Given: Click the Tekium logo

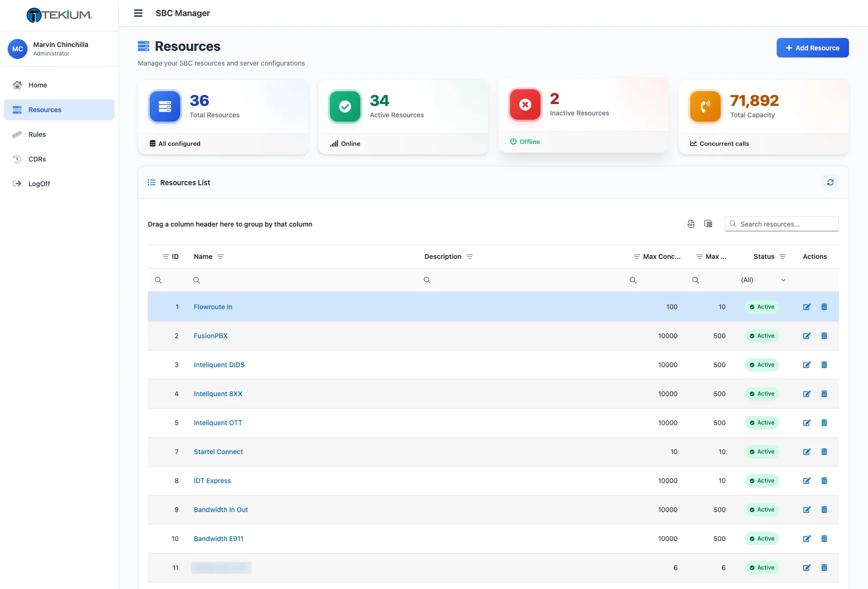Looking at the screenshot, I should coord(59,15).
